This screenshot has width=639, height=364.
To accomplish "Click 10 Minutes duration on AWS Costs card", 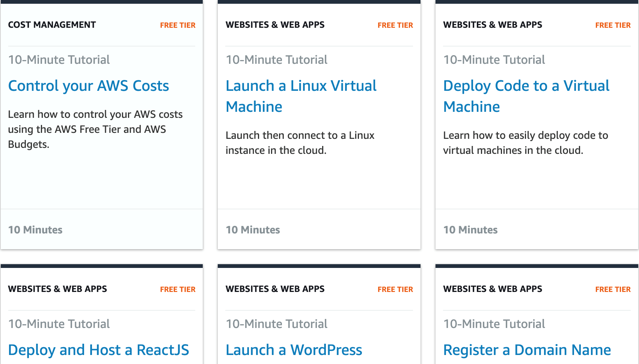I will point(35,230).
